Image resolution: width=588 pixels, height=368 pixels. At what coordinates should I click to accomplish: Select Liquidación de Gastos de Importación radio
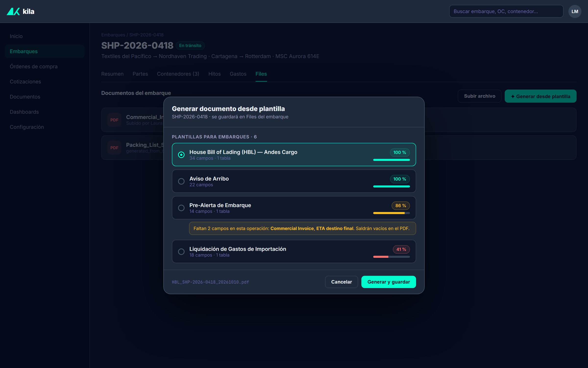(181, 251)
